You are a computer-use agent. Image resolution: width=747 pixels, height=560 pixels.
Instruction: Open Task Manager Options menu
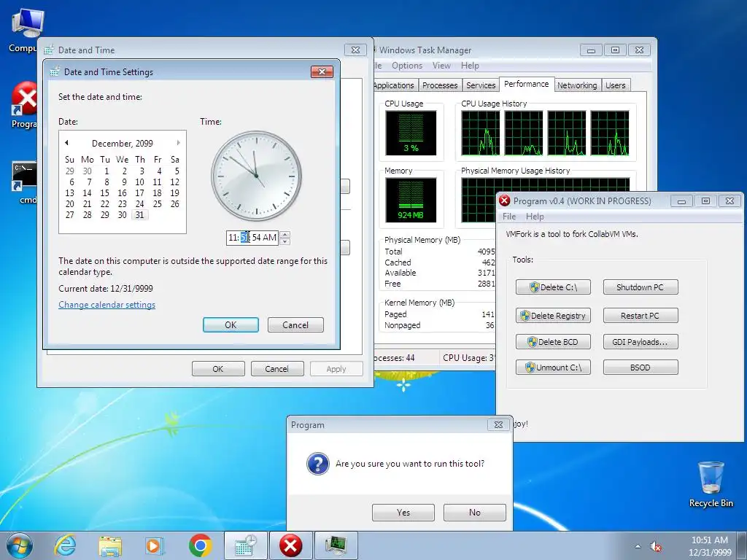(407, 65)
